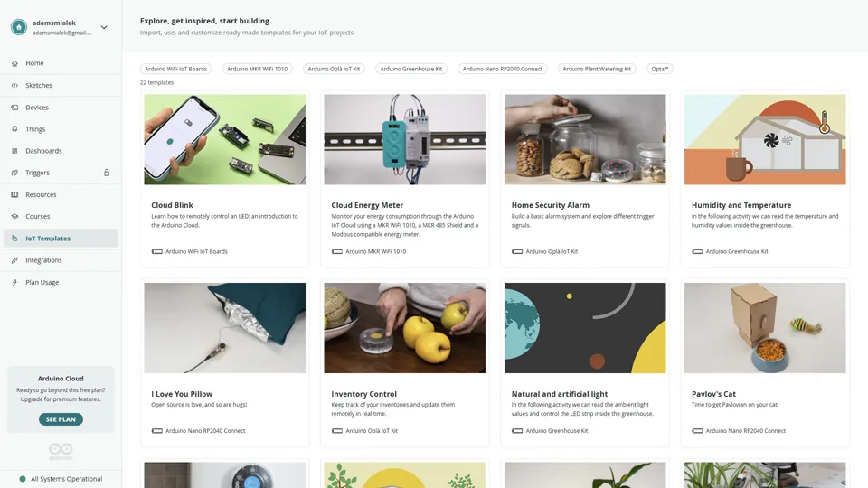Click the Things lightbulb icon
Image resolution: width=868 pixels, height=488 pixels.
click(x=14, y=129)
